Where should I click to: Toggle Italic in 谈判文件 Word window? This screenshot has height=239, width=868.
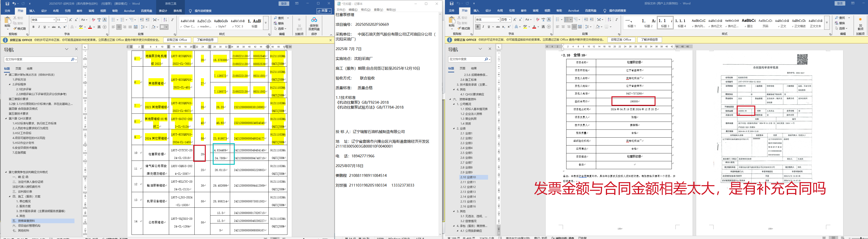tap(39, 27)
